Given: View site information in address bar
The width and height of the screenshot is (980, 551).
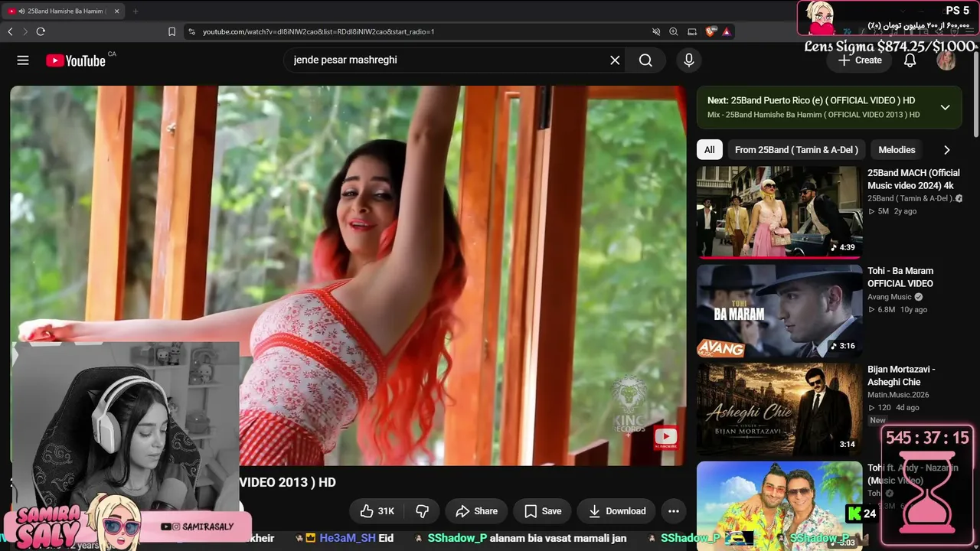Looking at the screenshot, I should pyautogui.click(x=191, y=31).
